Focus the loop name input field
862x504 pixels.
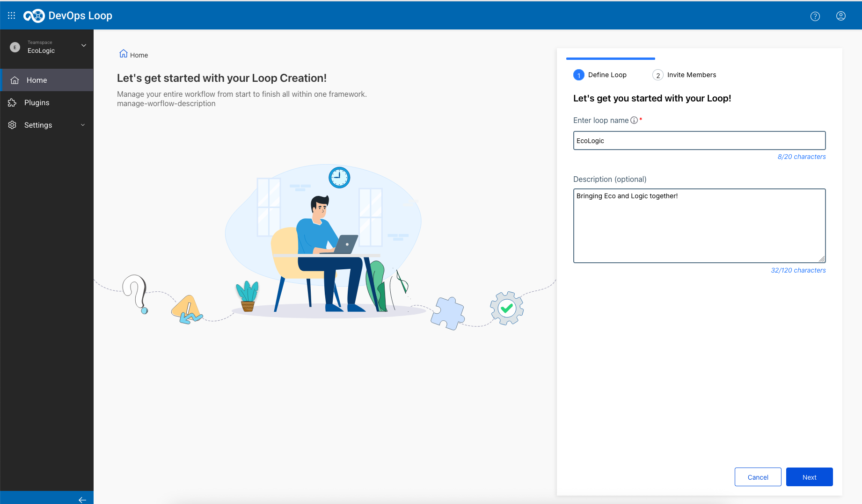[700, 140]
